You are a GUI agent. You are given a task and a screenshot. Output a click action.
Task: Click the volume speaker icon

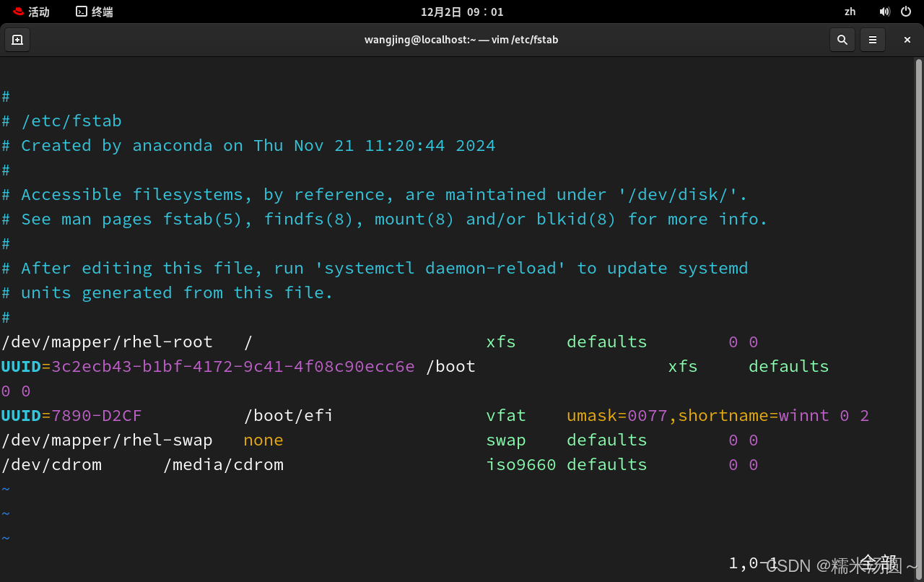point(885,12)
